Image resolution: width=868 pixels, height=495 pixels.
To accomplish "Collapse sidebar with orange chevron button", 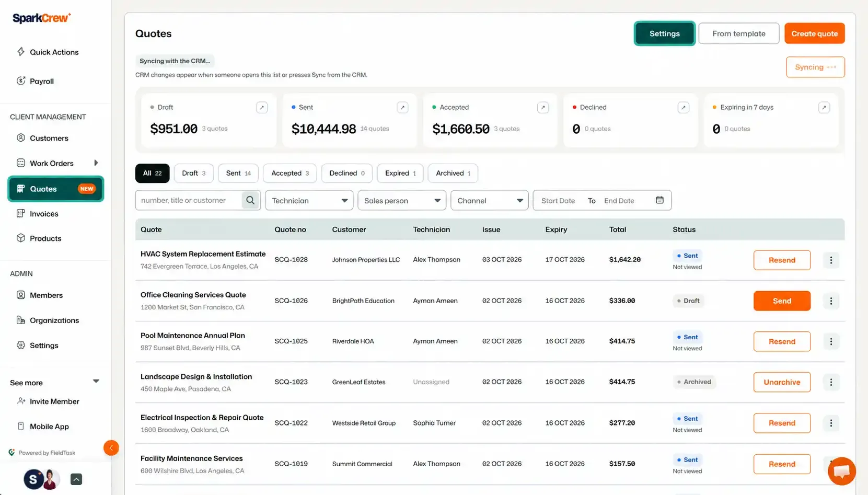I will click(111, 448).
